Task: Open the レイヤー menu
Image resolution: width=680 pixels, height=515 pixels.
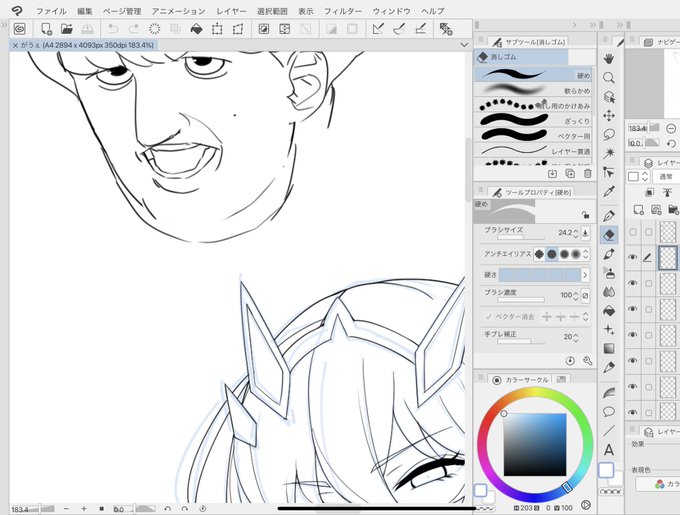Action: 231,11
